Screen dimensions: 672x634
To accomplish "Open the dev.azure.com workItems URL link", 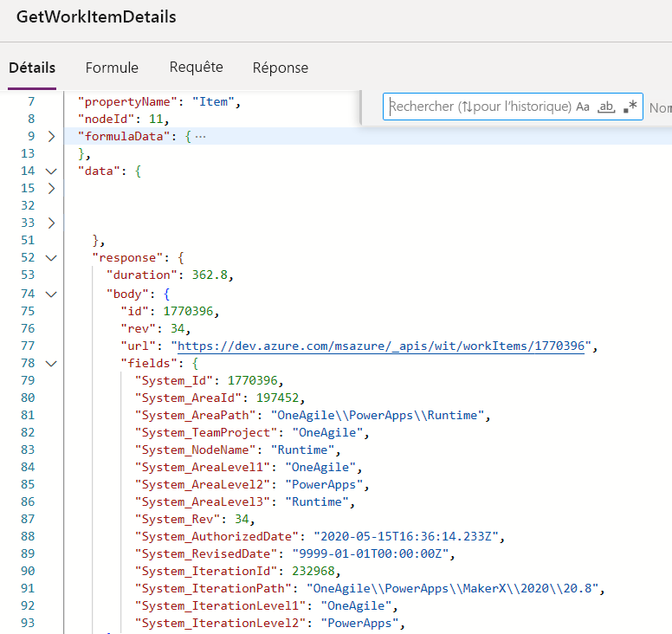I will pos(381,346).
